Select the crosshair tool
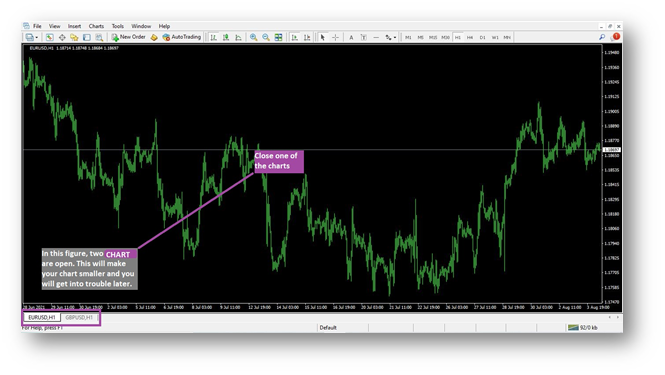This screenshot has width=665, height=375. click(x=335, y=37)
